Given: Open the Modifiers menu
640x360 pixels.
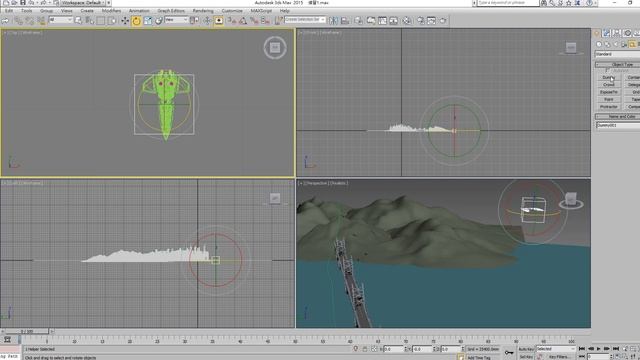Looking at the screenshot, I should pyautogui.click(x=111, y=11).
